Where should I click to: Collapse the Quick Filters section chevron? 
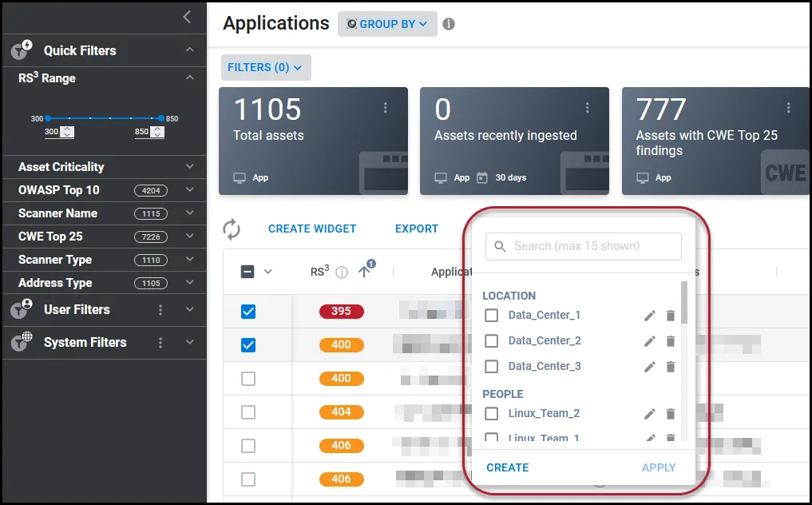pos(190,50)
